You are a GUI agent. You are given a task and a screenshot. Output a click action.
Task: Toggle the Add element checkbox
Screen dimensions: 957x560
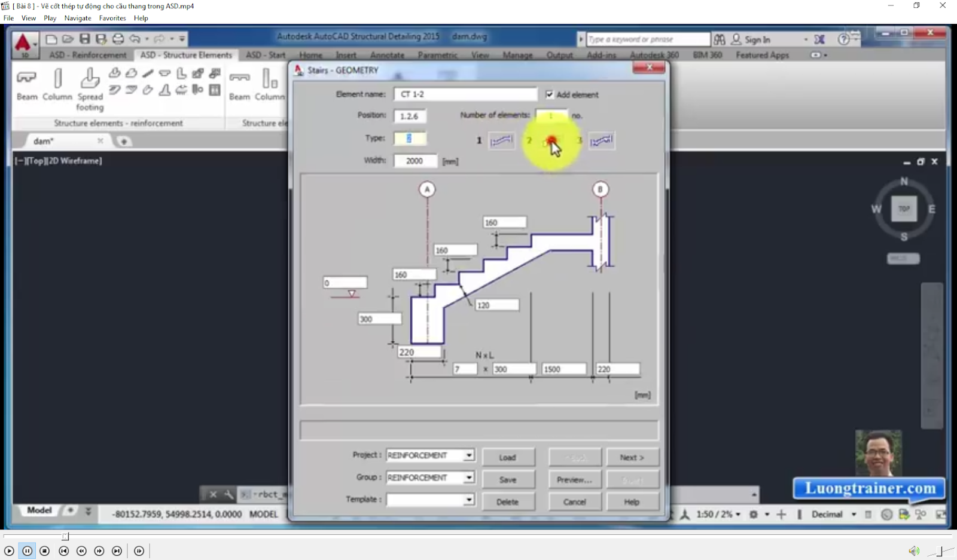[550, 94]
